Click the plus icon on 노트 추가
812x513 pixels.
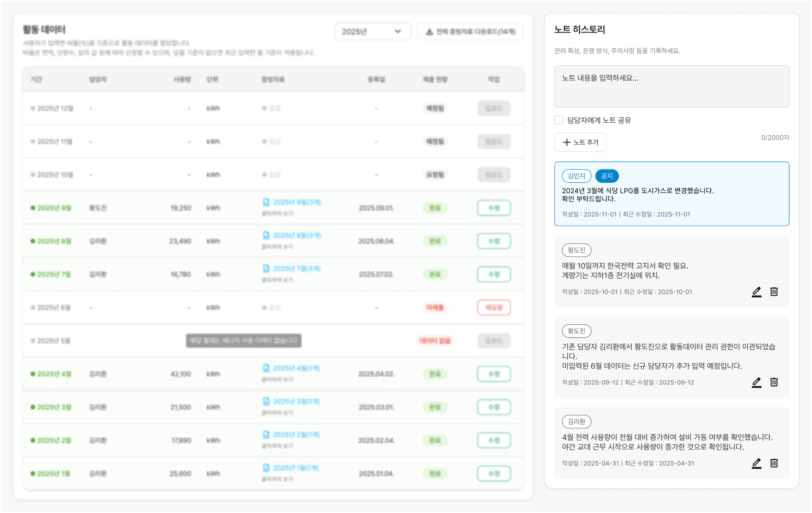567,142
